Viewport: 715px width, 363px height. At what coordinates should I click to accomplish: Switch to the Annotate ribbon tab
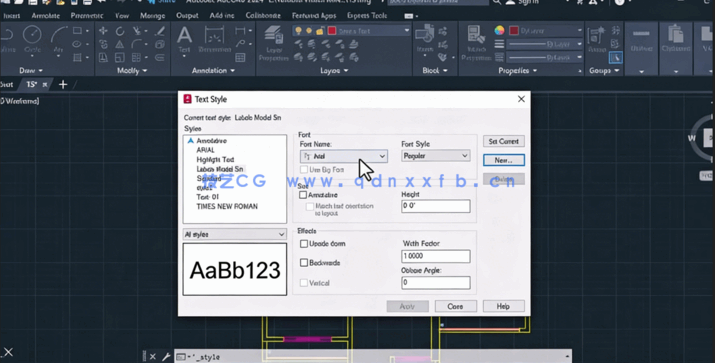coord(46,16)
